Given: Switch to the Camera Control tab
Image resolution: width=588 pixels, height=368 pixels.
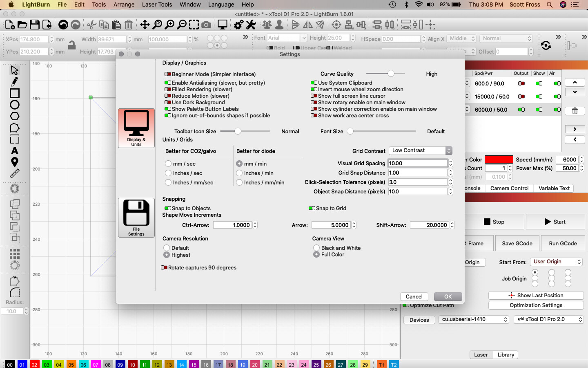Looking at the screenshot, I should coord(509,188).
